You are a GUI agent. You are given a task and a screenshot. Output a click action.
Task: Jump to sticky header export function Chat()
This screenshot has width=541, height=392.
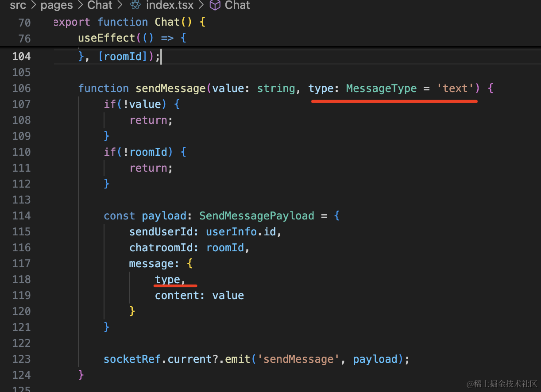pos(129,22)
